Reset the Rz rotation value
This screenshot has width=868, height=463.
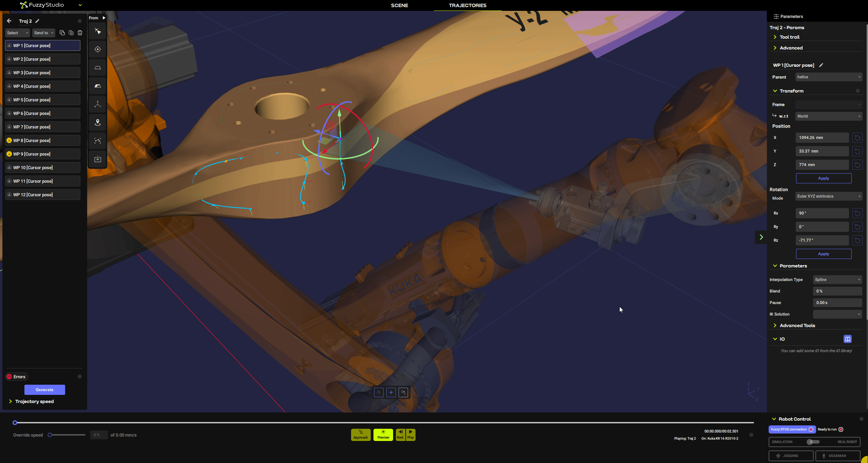click(857, 240)
